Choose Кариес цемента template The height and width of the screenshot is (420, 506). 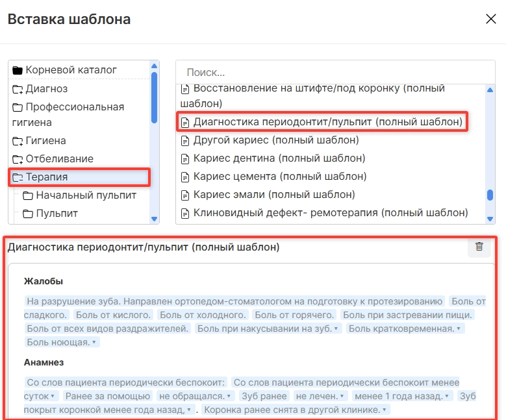pos(279,177)
